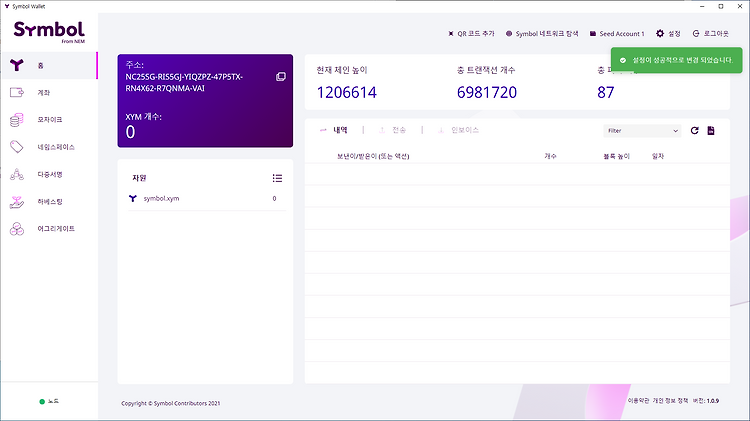Image resolution: width=750 pixels, height=421 pixels.
Task: Switch to the 인보이스 invoice tab
Action: click(x=458, y=130)
